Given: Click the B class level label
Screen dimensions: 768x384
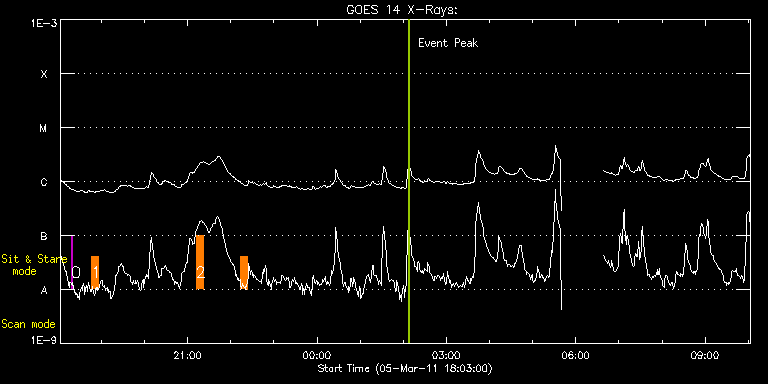Looking at the screenshot, I should 44,236.
